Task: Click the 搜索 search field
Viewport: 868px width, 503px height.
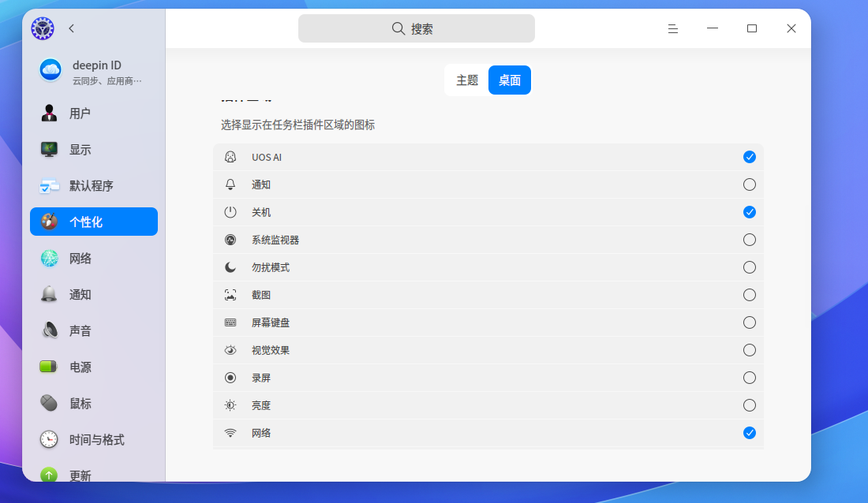Action: tap(417, 28)
